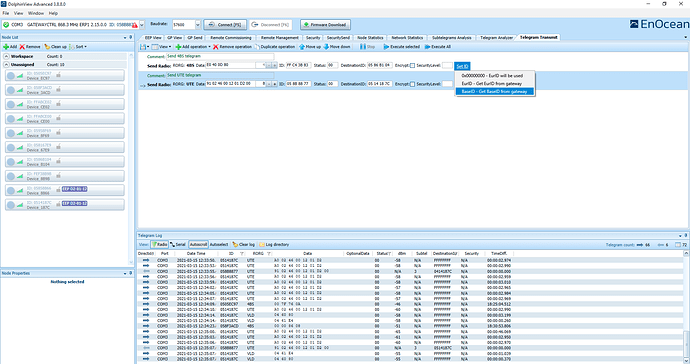Click the Move up arrow icon
690x364 pixels.
(302, 47)
